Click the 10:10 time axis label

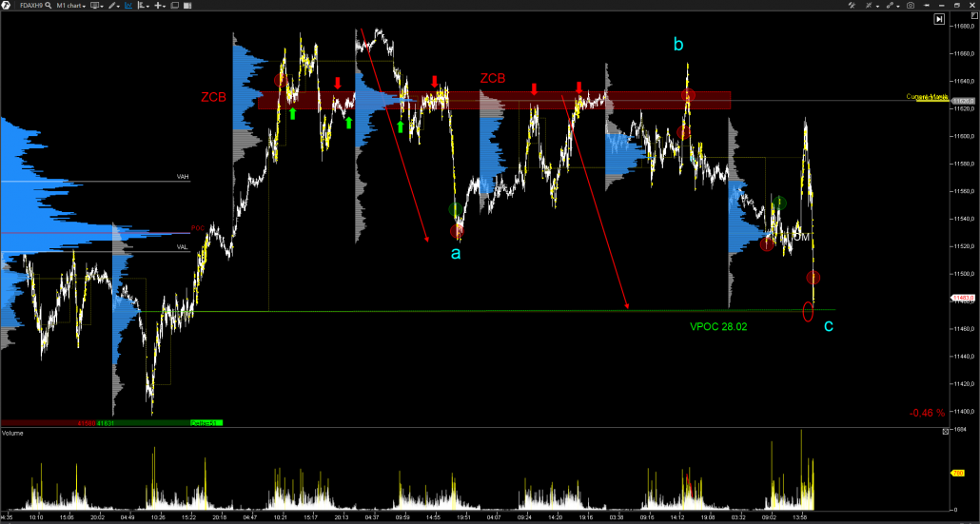click(x=35, y=517)
